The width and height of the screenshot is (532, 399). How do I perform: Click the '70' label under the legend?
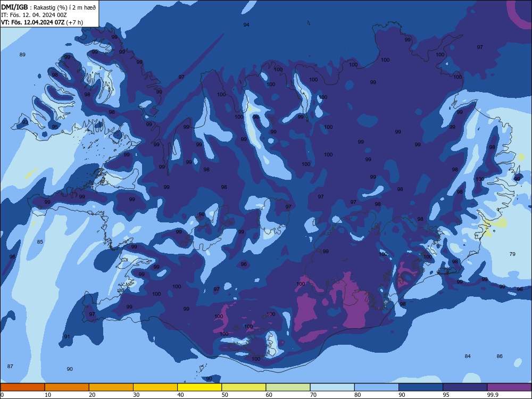[x=313, y=395]
